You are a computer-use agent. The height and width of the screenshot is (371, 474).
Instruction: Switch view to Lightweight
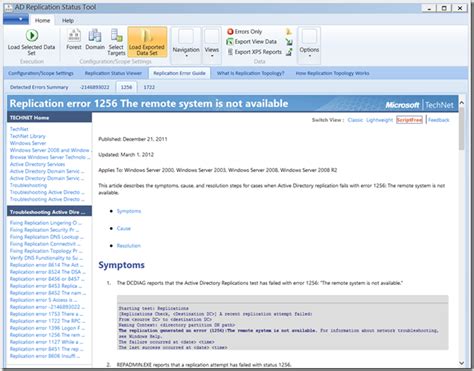click(379, 120)
